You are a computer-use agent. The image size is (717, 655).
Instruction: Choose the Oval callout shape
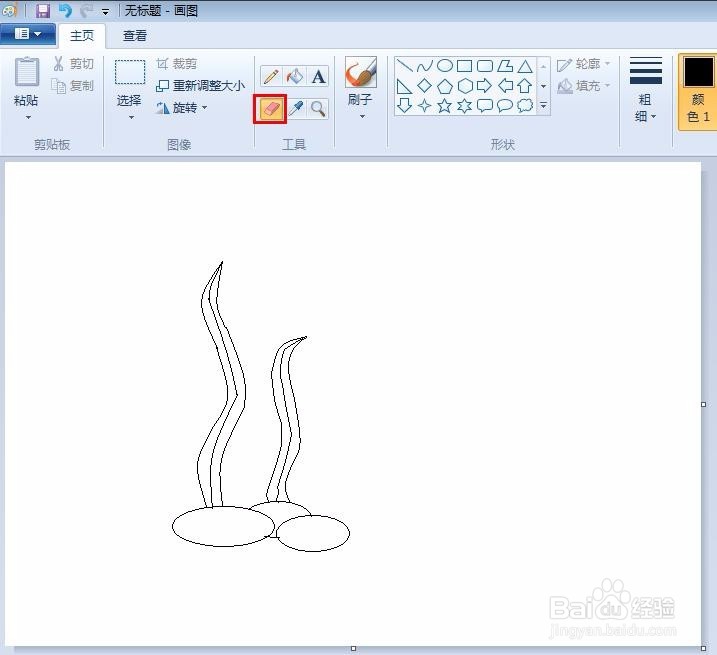(x=505, y=106)
